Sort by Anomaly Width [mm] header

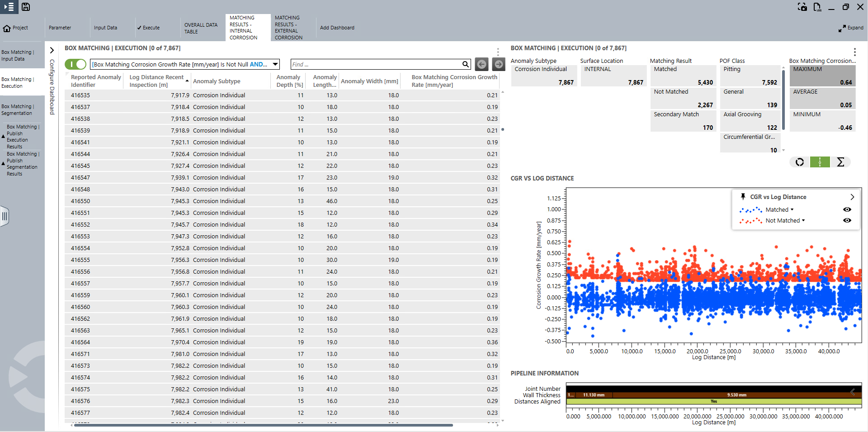(x=369, y=81)
